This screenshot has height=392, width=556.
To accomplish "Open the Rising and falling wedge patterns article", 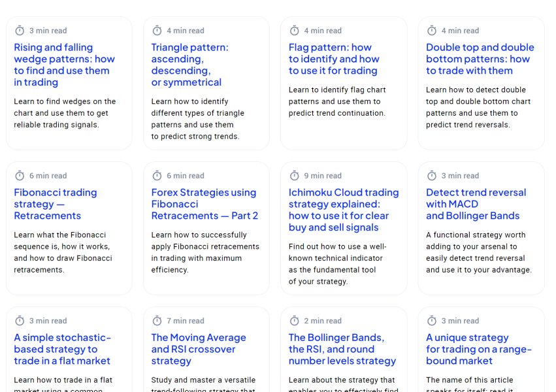I will coord(64,65).
